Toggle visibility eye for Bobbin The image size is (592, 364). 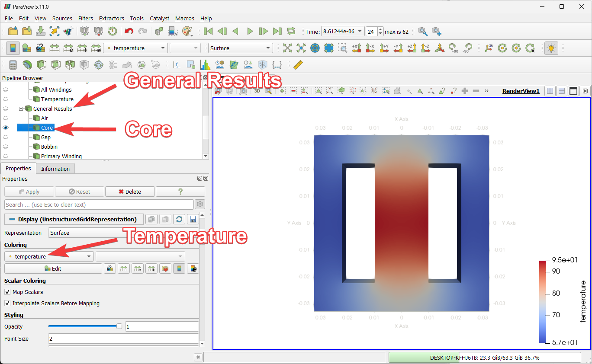(6, 147)
